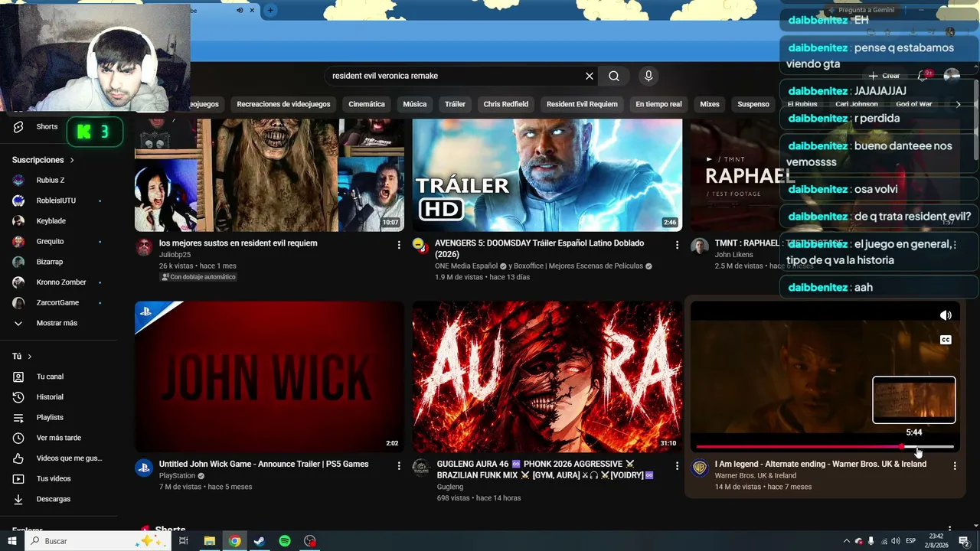Open the Bizarrap subscription
The width and height of the screenshot is (980, 551).
point(50,262)
